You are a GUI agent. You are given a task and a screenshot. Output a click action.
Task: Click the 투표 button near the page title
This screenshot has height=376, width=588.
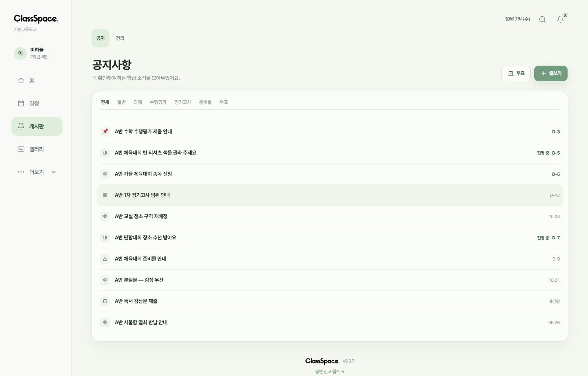pos(516,73)
